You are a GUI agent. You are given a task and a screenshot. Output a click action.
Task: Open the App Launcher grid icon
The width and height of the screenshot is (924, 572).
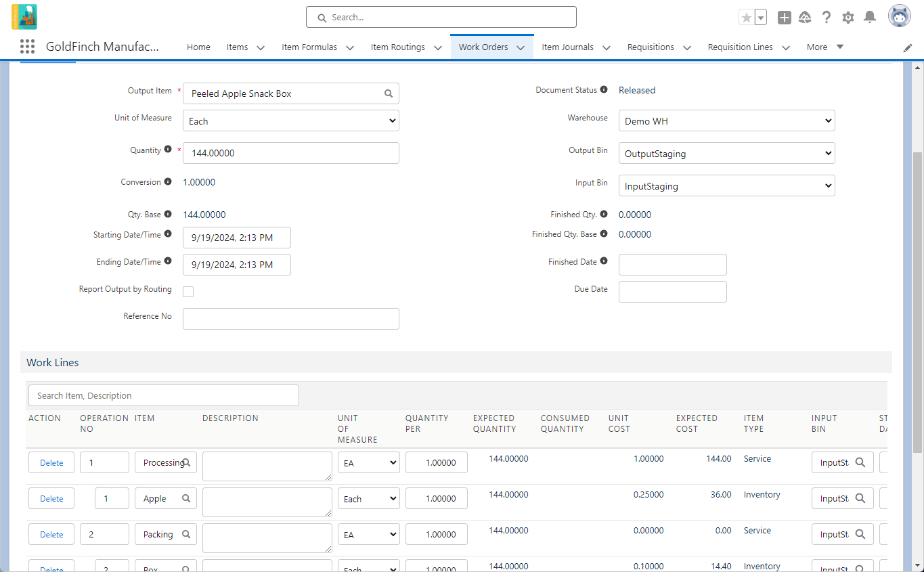point(27,47)
